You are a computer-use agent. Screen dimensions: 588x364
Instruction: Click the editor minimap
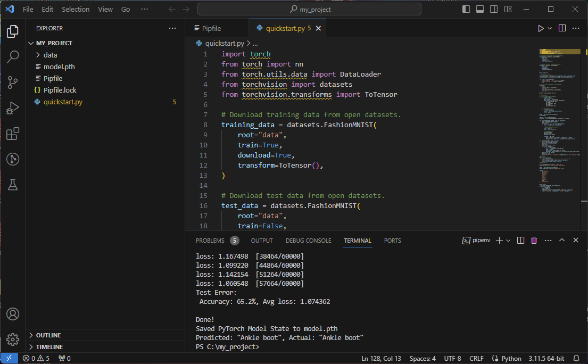click(560, 120)
